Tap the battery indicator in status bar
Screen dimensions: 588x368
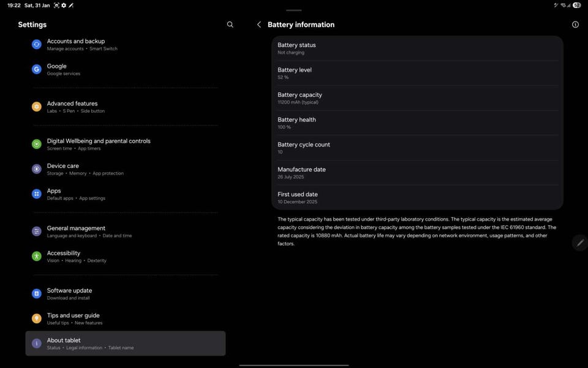point(576,5)
